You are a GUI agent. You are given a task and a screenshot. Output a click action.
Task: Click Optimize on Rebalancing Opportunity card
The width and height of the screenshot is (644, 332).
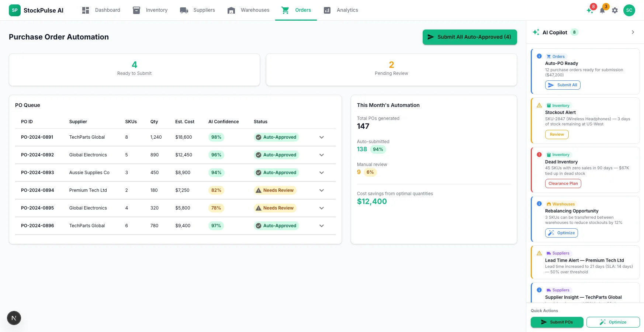coord(561,233)
